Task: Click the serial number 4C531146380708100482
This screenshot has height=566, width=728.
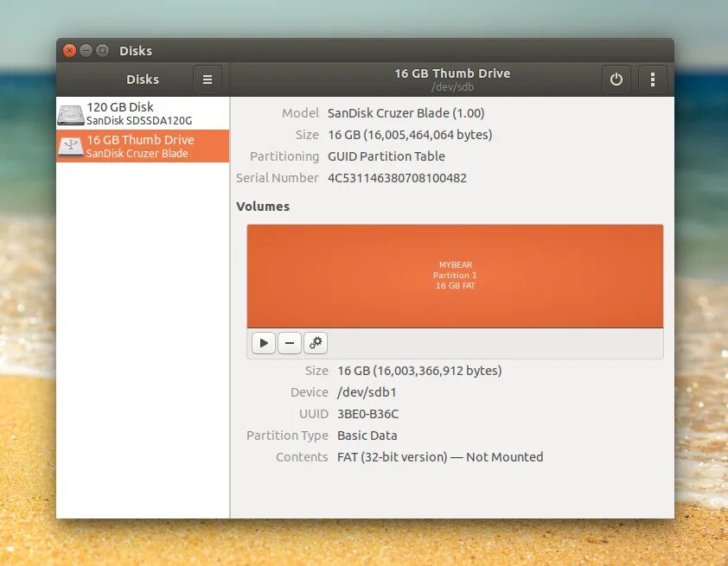Action: click(397, 178)
